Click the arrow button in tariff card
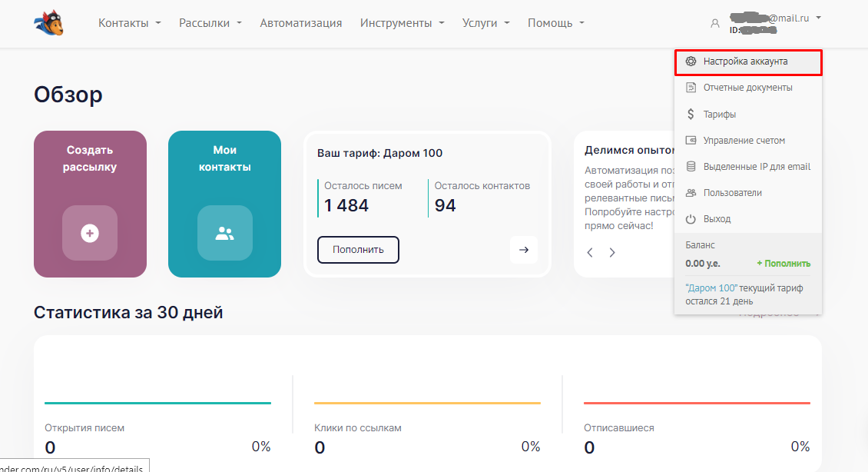The image size is (868, 472). click(x=524, y=250)
